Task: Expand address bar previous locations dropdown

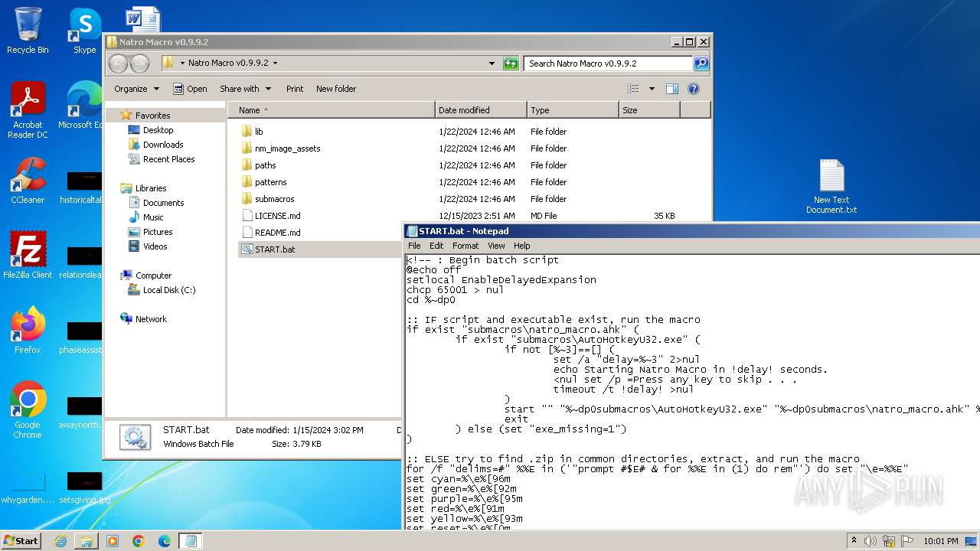Action: coord(492,64)
